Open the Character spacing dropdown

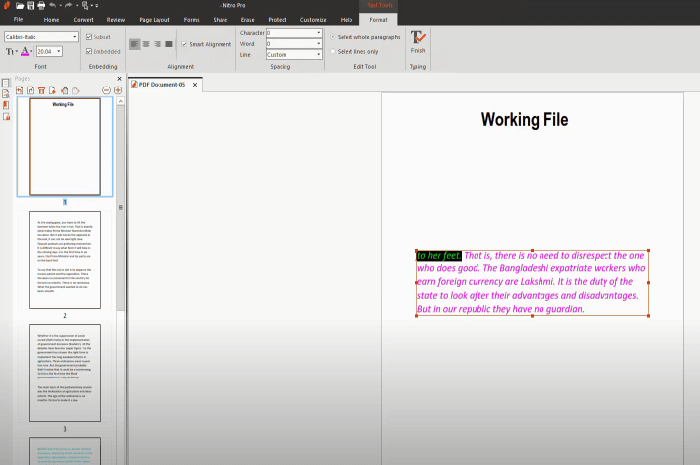(319, 33)
